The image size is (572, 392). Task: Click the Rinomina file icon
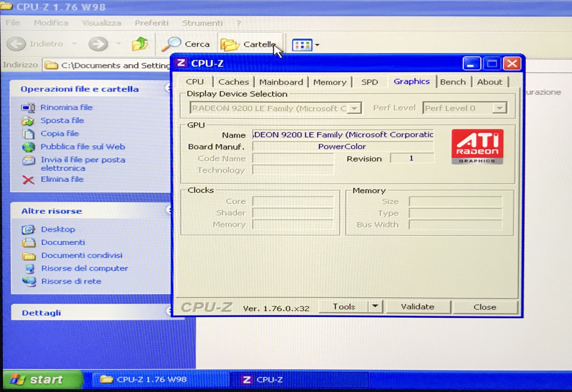click(x=28, y=108)
